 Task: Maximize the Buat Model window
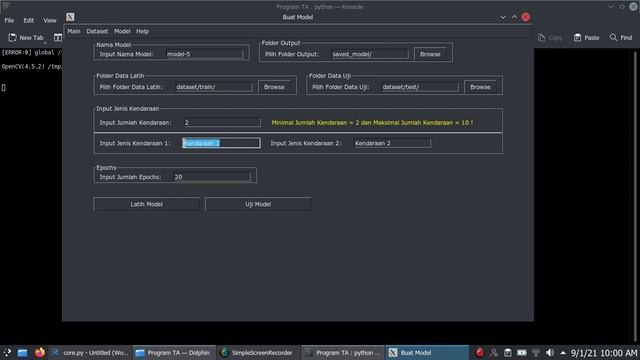514,17
